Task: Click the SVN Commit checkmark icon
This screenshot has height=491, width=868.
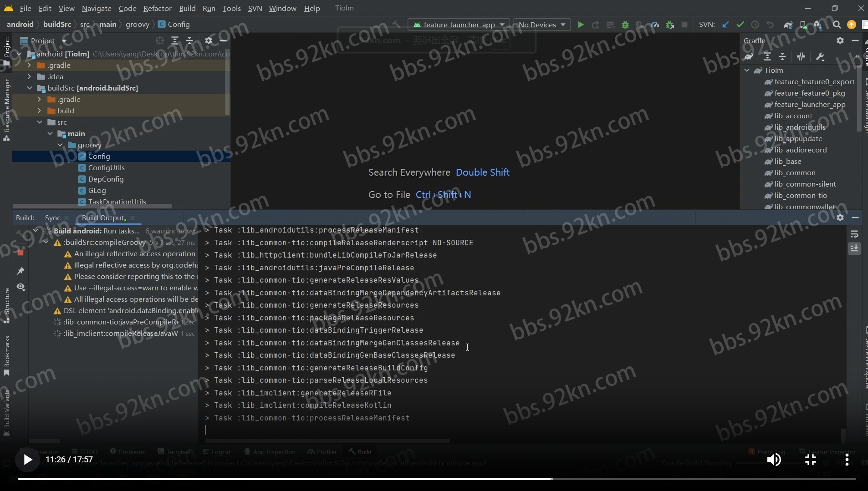Action: (x=740, y=25)
